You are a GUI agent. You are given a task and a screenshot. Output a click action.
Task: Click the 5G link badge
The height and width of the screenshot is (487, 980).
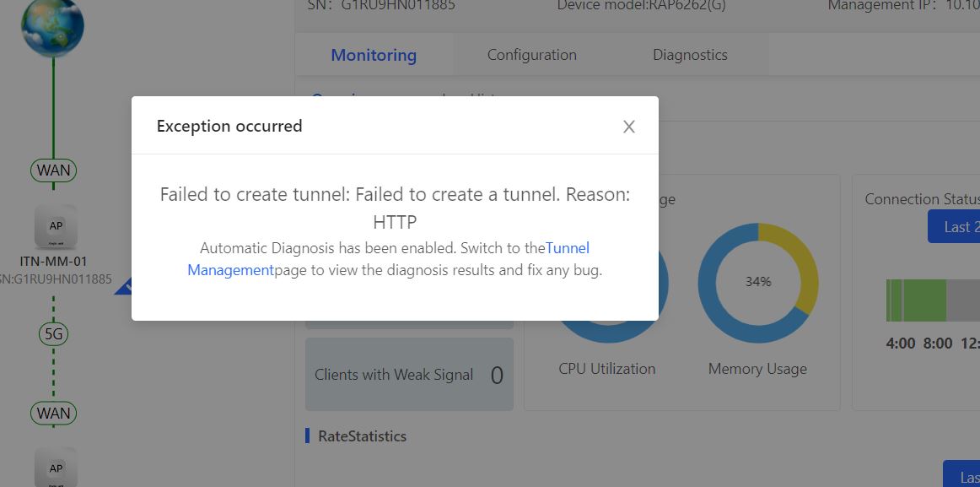pyautogui.click(x=54, y=334)
